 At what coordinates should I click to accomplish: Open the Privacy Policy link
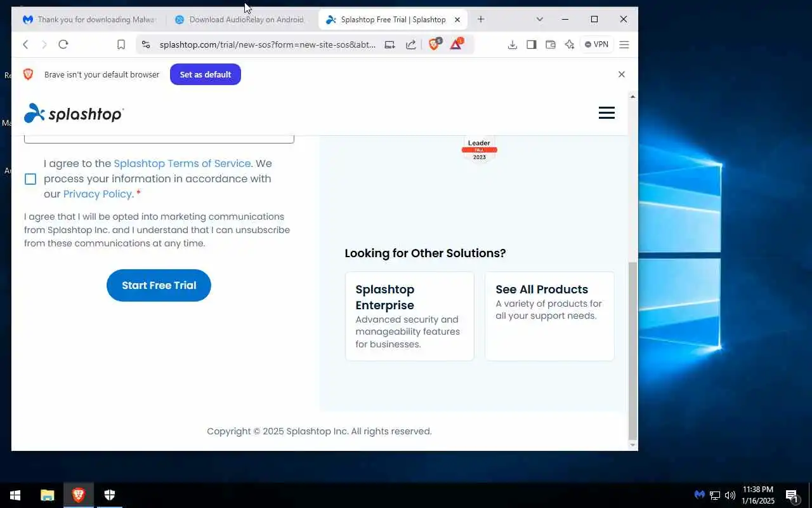click(x=98, y=194)
